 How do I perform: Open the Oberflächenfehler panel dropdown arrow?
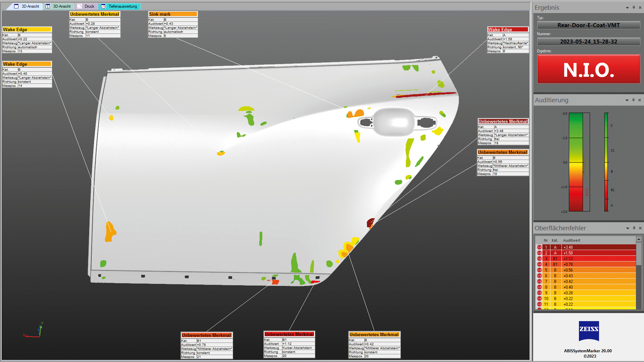tap(628, 228)
